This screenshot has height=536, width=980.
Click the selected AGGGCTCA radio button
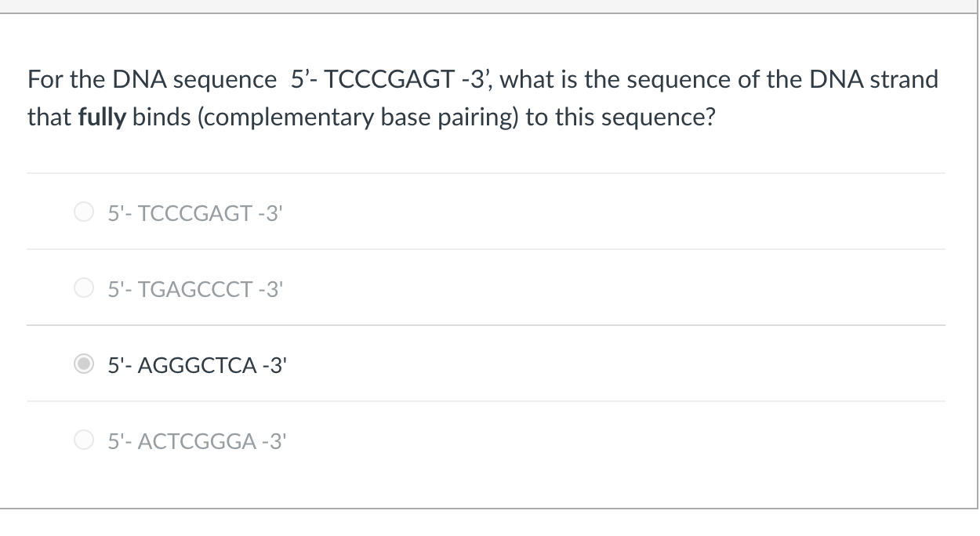[83, 364]
